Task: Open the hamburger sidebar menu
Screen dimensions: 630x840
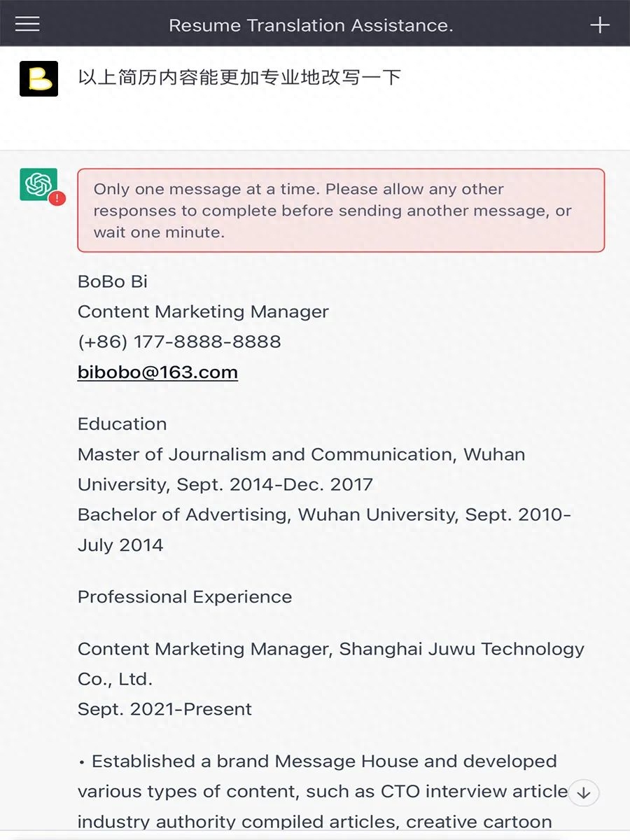Action: pyautogui.click(x=27, y=24)
